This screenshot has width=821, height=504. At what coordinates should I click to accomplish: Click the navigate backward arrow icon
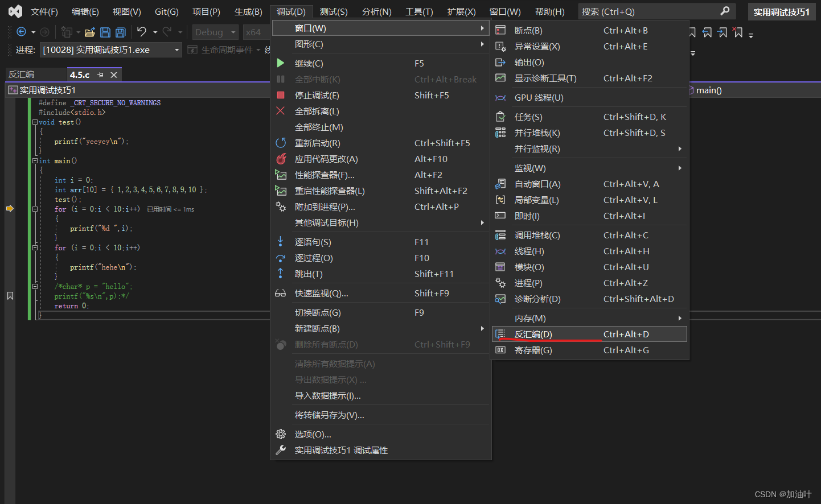(x=22, y=32)
